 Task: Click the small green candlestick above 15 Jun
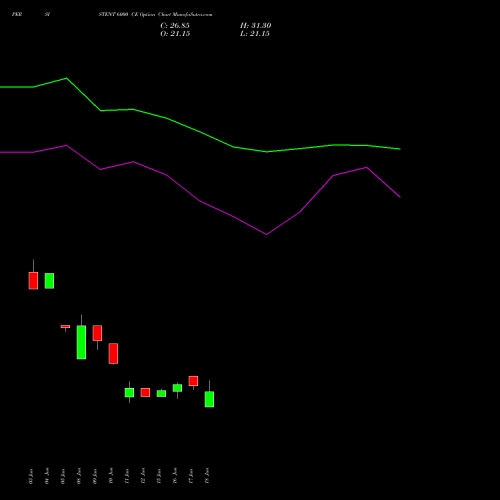(x=161, y=393)
